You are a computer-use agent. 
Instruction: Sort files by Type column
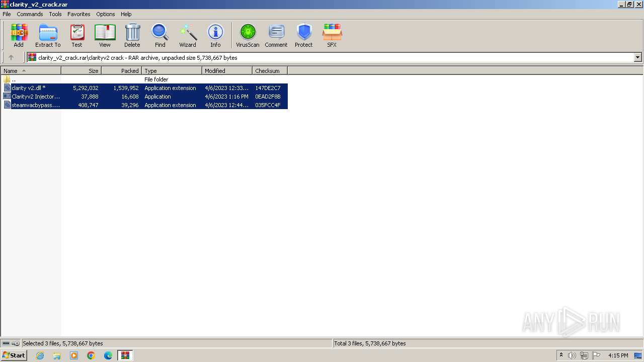(x=172, y=71)
